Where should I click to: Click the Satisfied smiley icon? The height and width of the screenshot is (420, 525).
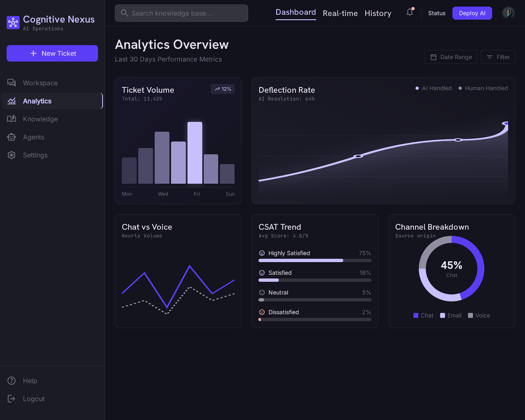click(262, 273)
